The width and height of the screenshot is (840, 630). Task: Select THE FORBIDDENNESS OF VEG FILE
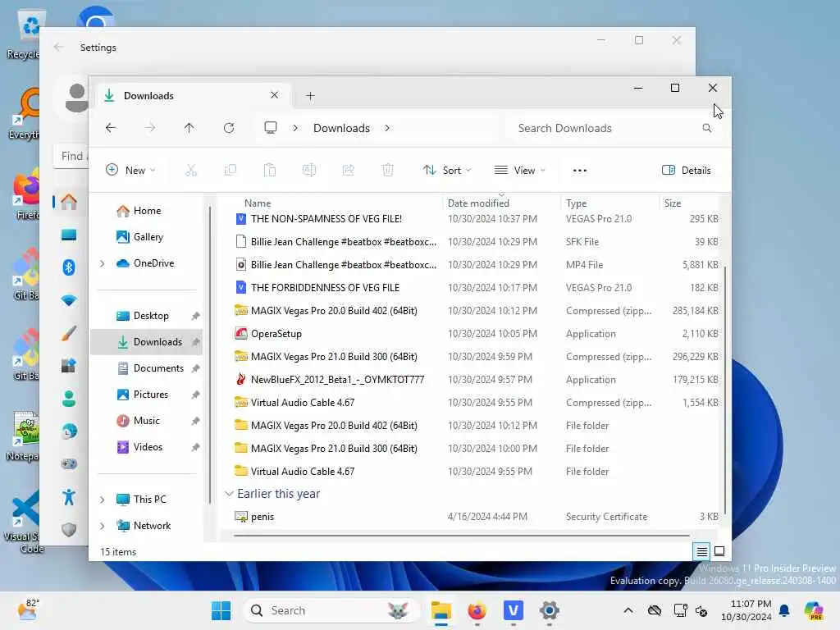476,288
